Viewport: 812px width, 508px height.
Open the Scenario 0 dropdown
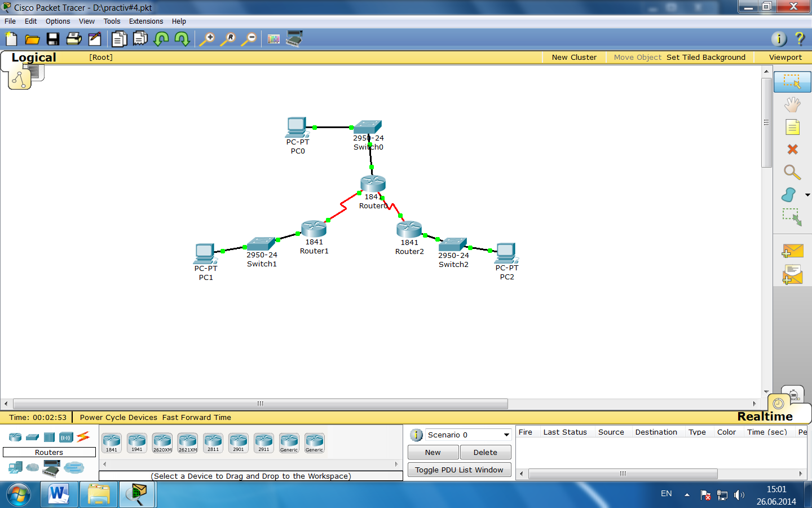[x=468, y=435]
